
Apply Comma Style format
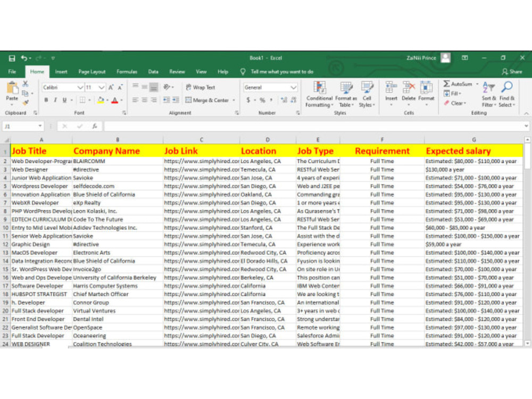click(x=271, y=100)
